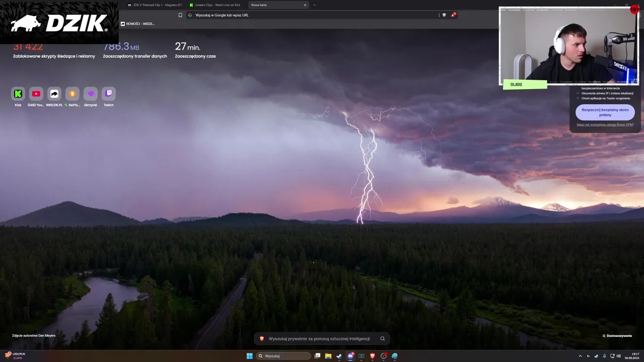The width and height of the screenshot is (644, 362).
Task: Open Steam from the taskbar
Action: 339,356
